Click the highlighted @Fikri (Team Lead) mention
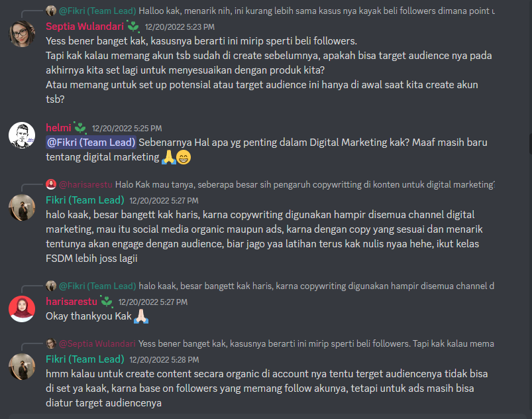The image size is (532, 419). (x=91, y=143)
